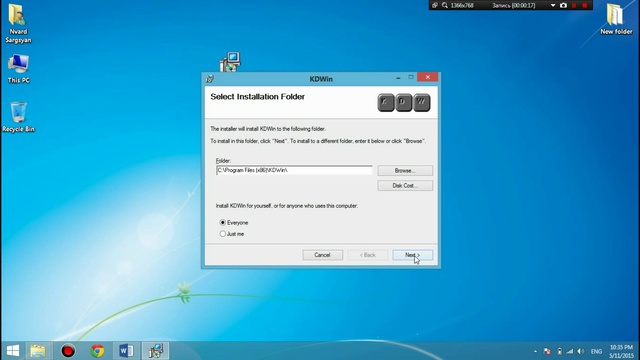
Task: Click the recorder camera snapshot icon
Action: pyautogui.click(x=564, y=5)
